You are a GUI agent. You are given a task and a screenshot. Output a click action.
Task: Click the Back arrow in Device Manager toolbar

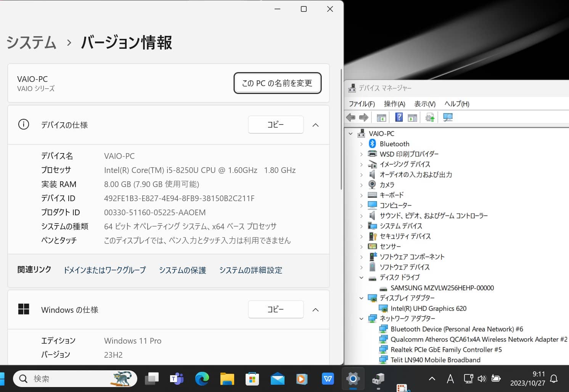[x=351, y=118]
